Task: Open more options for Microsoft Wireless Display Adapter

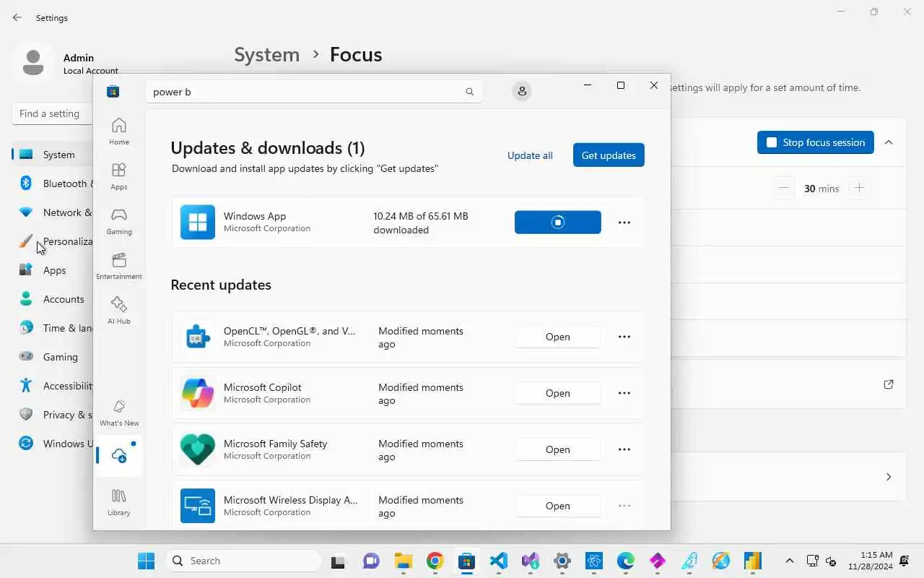Action: pyautogui.click(x=624, y=506)
